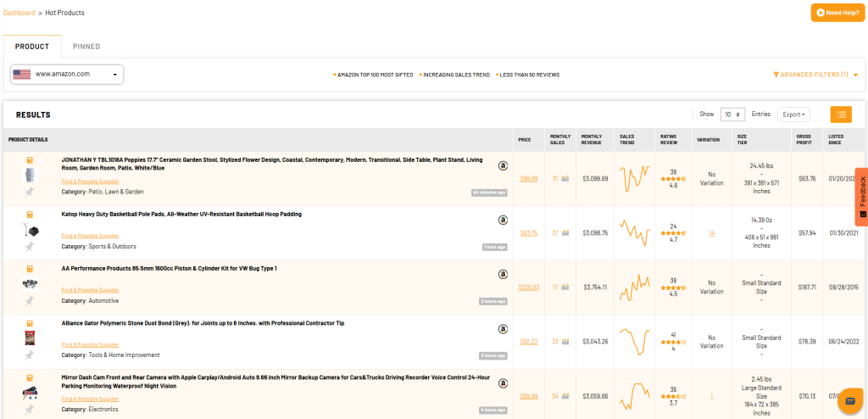Screen dimensions: 868x419
Task: Find A Possible Supplier for Katop pole pads
Action: pos(90,236)
